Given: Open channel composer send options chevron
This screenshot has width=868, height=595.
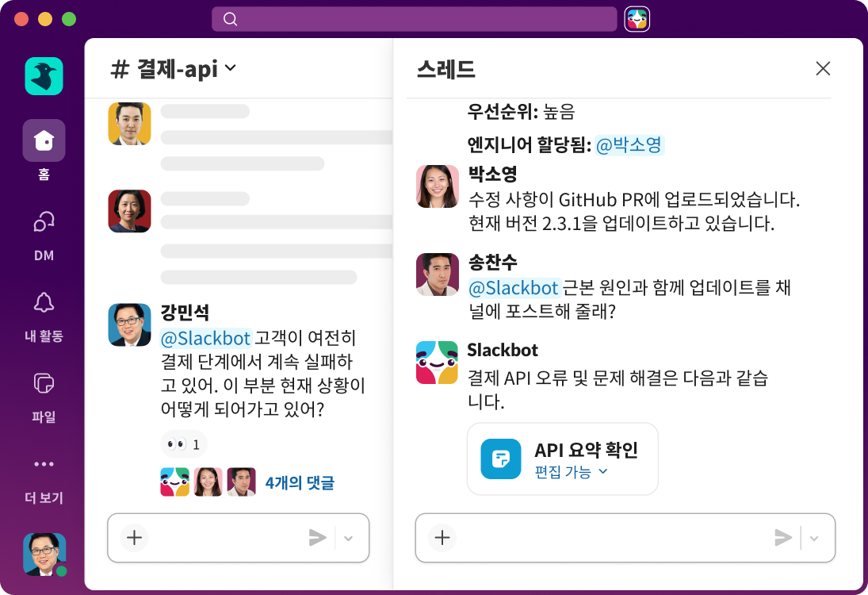Looking at the screenshot, I should 348,538.
